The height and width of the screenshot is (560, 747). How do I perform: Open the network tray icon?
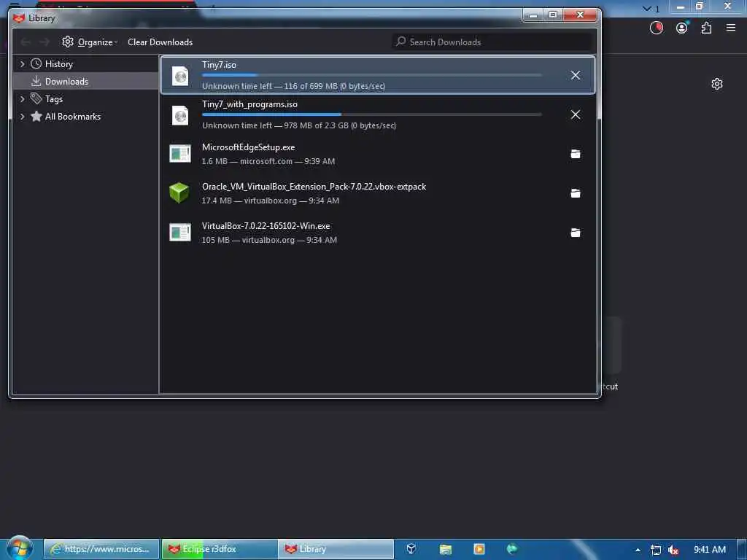(656, 550)
